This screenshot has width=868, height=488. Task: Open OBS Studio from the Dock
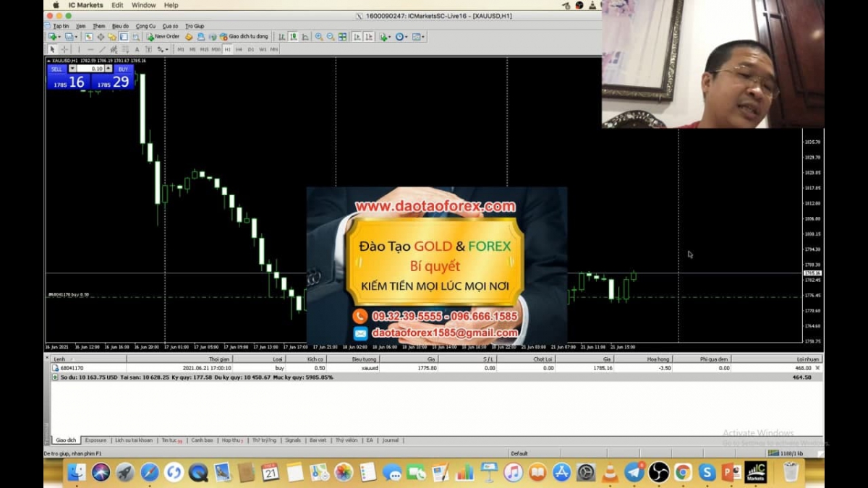[x=659, y=473]
